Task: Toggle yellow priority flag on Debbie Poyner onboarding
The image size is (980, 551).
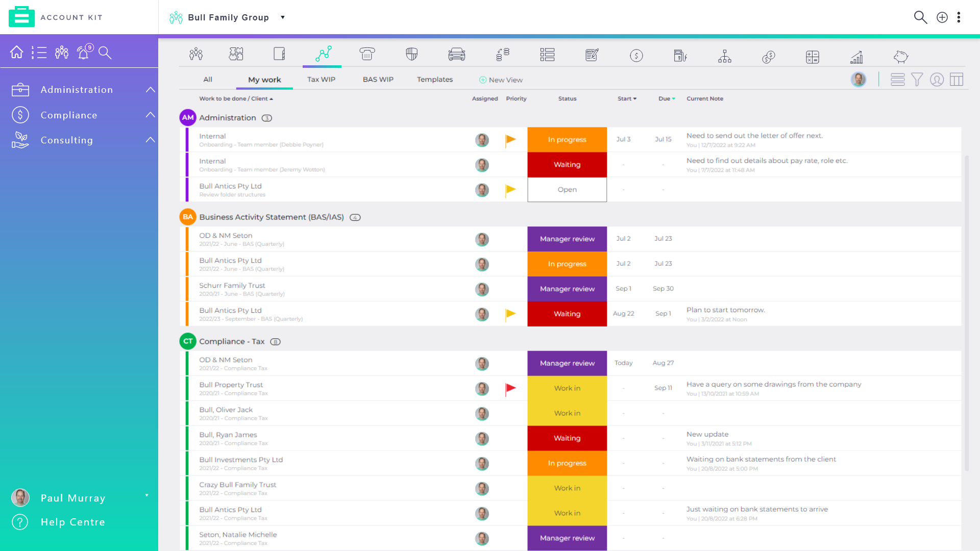Action: point(510,140)
